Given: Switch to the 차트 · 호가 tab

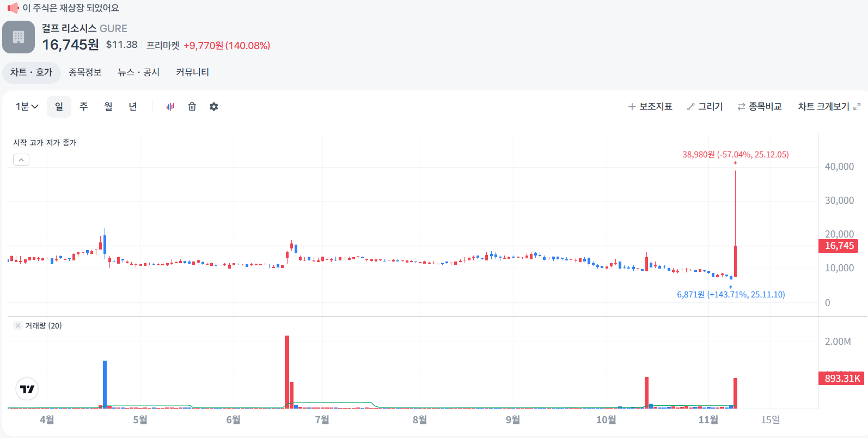Looking at the screenshot, I should pos(31,72).
